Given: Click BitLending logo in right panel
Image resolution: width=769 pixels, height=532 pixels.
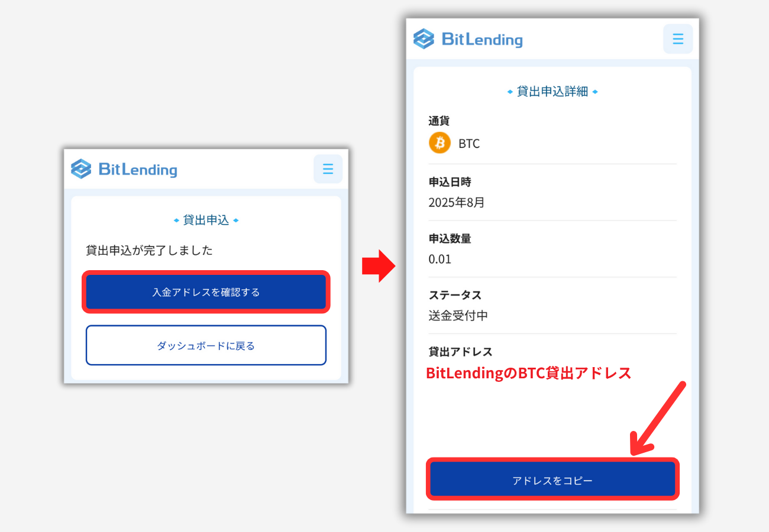Looking at the screenshot, I should 468,39.
